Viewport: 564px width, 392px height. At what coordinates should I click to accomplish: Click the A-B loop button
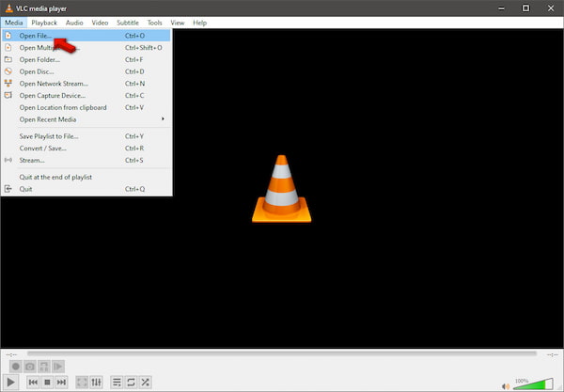pos(44,367)
